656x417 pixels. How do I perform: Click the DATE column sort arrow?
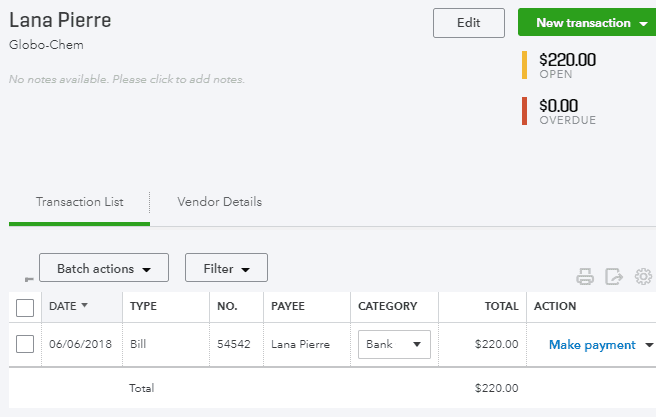pos(85,305)
